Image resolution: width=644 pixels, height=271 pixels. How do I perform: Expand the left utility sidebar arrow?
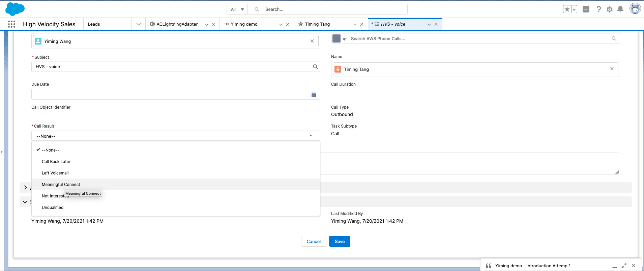pyautogui.click(x=2, y=152)
